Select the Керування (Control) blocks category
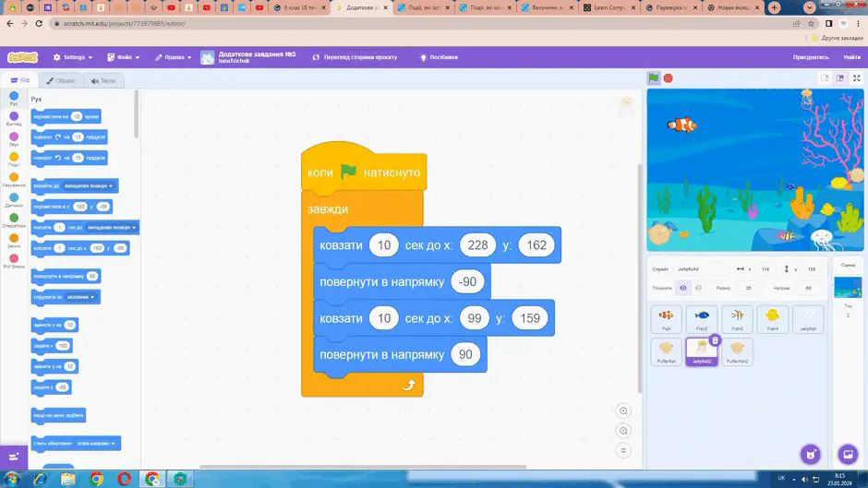 click(x=14, y=180)
